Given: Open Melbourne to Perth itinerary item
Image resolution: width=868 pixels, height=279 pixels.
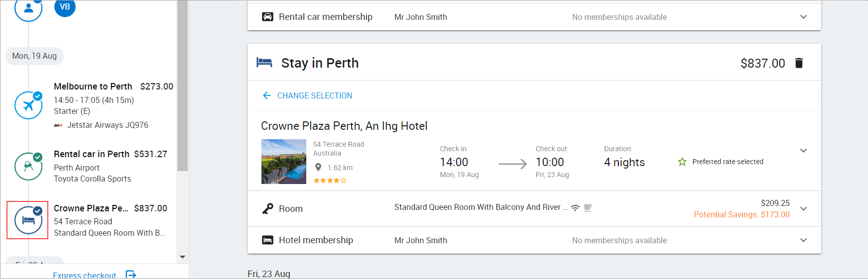Looking at the screenshot, I should point(93,87).
